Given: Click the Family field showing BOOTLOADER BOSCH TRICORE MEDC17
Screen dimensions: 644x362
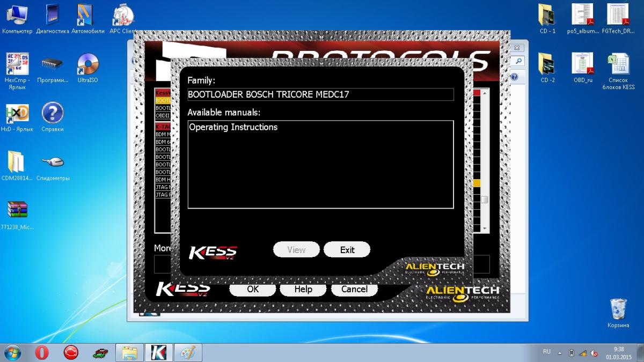Looking at the screenshot, I should [x=320, y=94].
